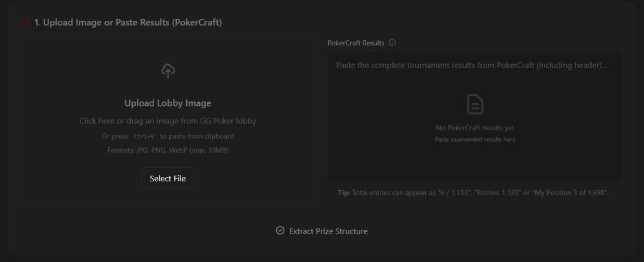The height and width of the screenshot is (262, 644).
Task: Click the supported formats line (JPG, PNG, WebP)
Action: (x=168, y=150)
